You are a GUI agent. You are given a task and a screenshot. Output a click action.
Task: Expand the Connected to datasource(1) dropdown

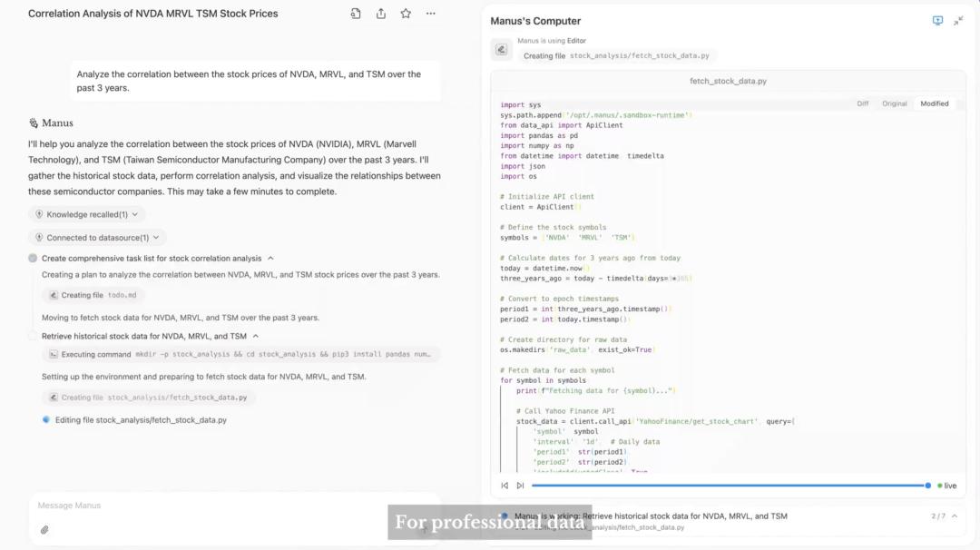(97, 238)
